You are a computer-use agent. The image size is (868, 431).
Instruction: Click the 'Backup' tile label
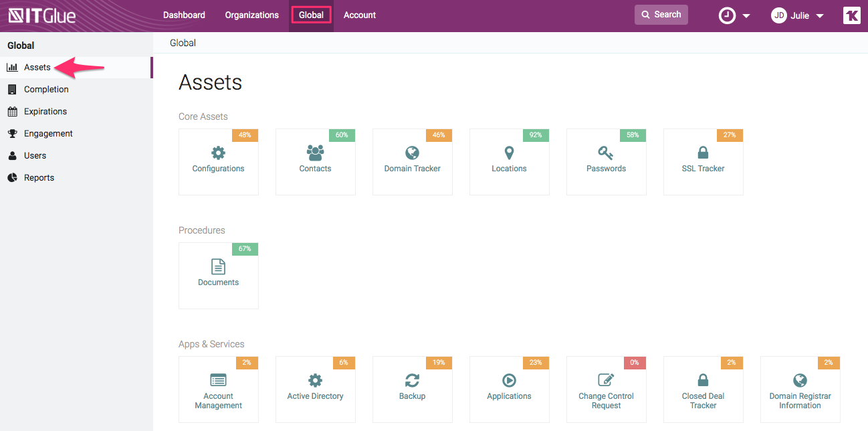(412, 396)
